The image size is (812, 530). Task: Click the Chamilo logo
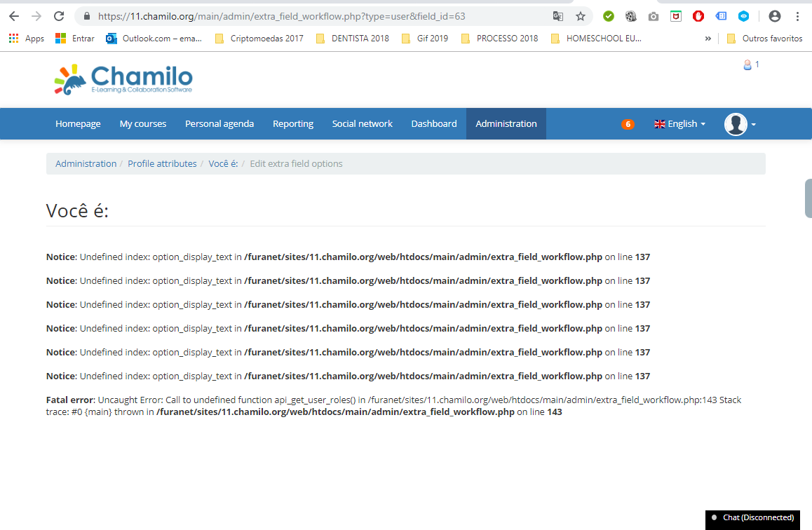point(123,79)
